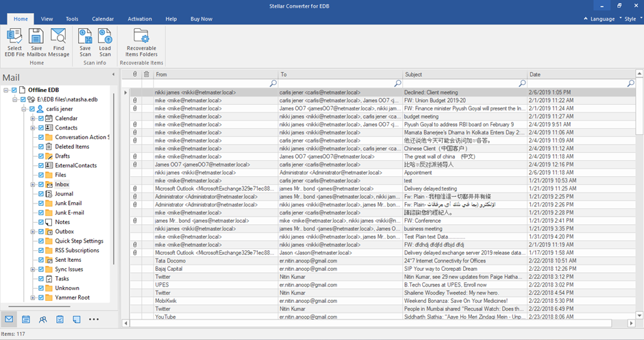This screenshot has width=644, height=340.
Task: Open Find Message tool
Action: pos(58,36)
